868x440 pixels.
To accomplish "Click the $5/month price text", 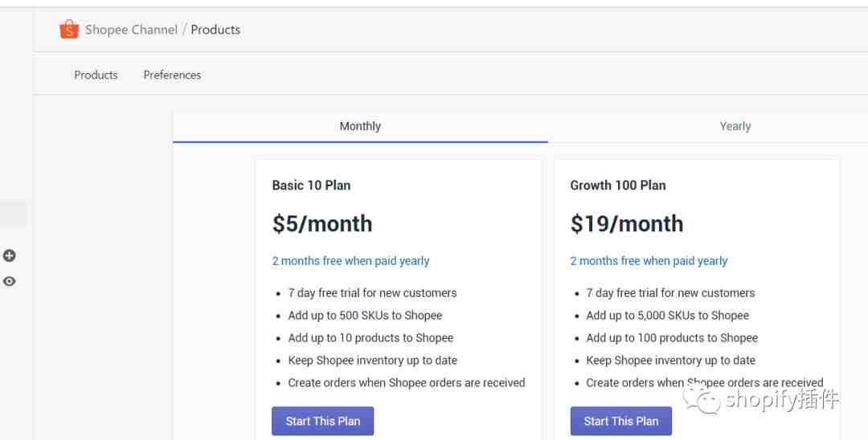I will point(321,224).
